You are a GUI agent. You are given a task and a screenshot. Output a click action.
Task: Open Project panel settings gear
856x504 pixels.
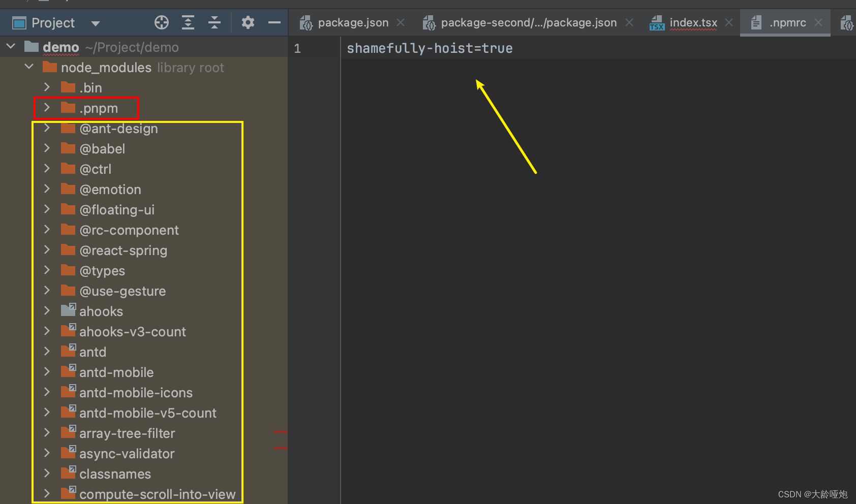pyautogui.click(x=248, y=22)
